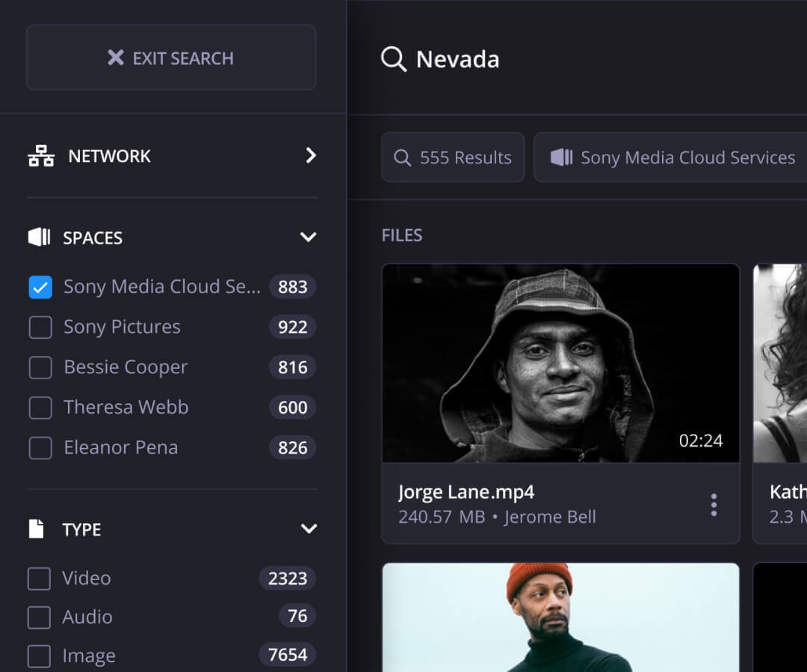The width and height of the screenshot is (807, 672).
Task: Click the search icon in 555 Results chip
Action: tap(403, 158)
